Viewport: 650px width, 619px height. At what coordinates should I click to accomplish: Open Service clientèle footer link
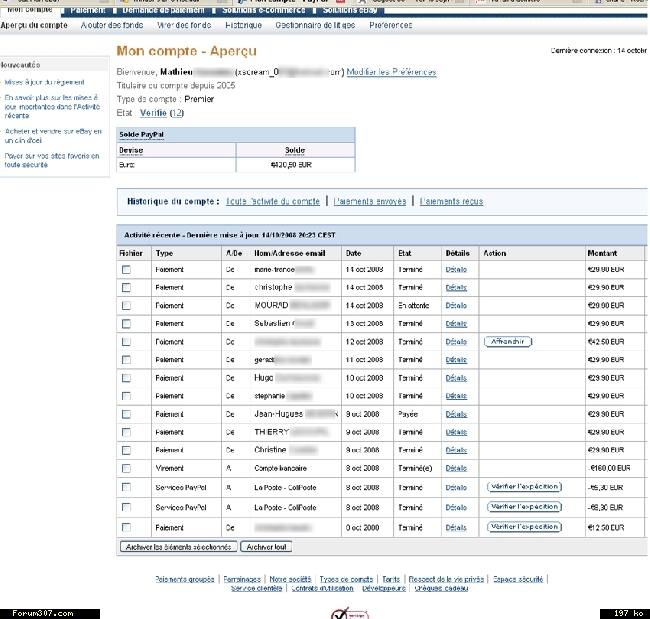[x=257, y=588]
